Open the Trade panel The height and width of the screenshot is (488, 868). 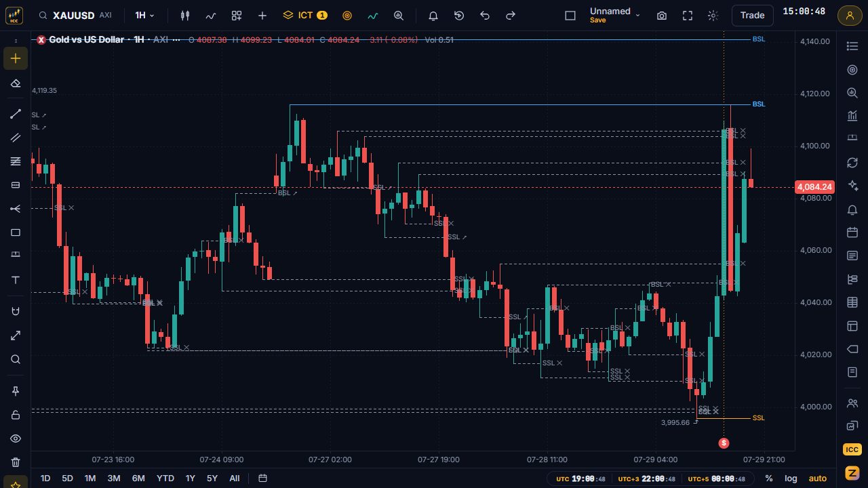tap(752, 15)
